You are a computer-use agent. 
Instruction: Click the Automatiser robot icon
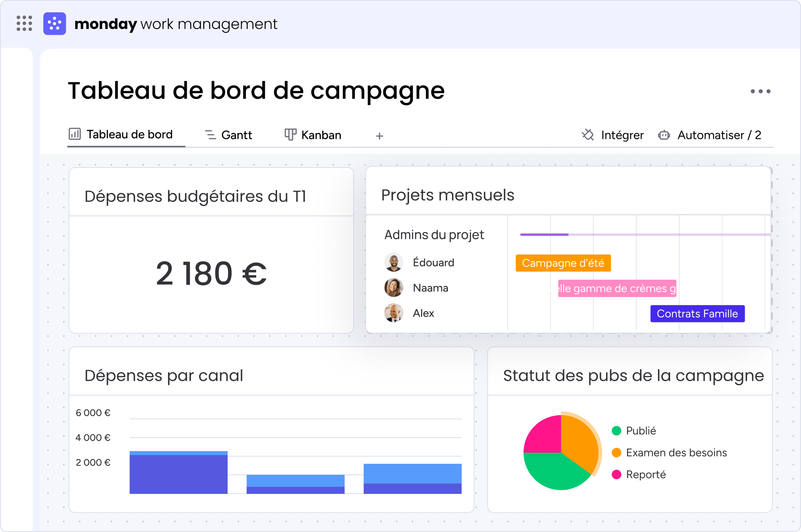(664, 135)
